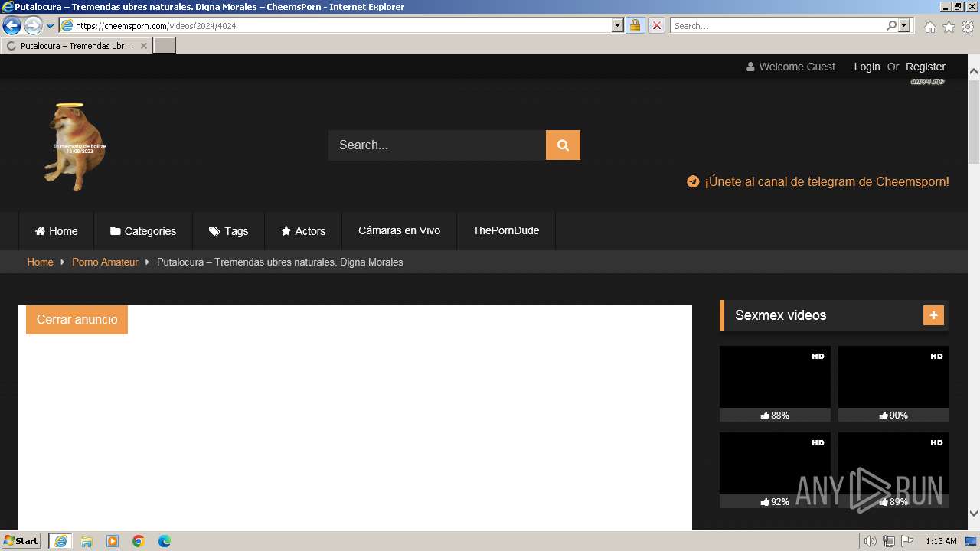This screenshot has height=551, width=980.
Task: Open Google Chrome from taskbar
Action: (x=139, y=541)
